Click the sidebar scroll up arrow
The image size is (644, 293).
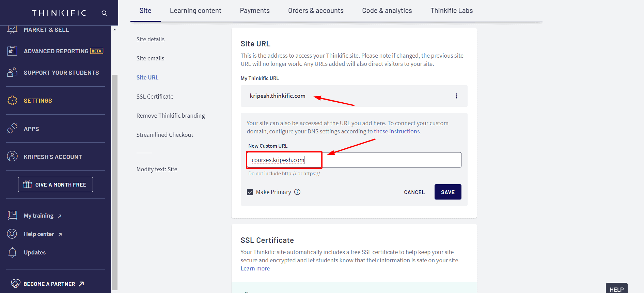115,30
